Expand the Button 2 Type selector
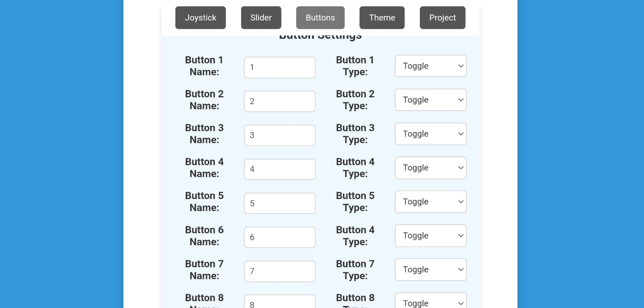Image resolution: width=644 pixels, height=308 pixels. point(430,100)
